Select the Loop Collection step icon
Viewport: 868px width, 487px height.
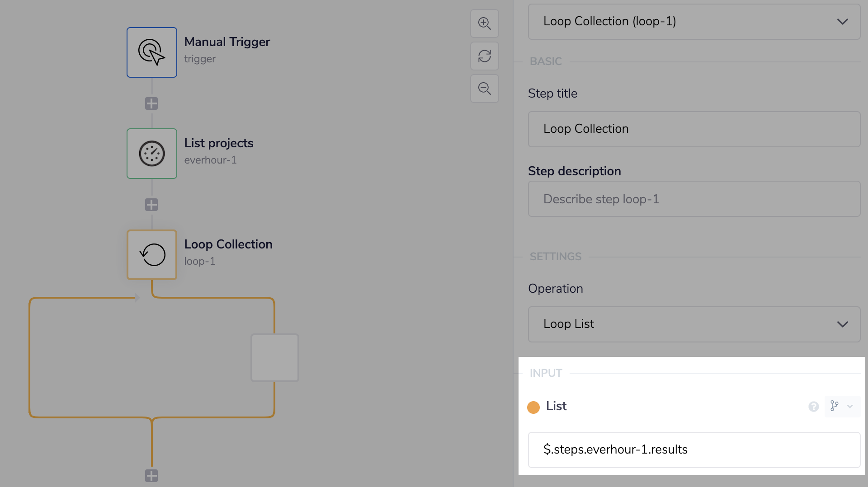(151, 255)
